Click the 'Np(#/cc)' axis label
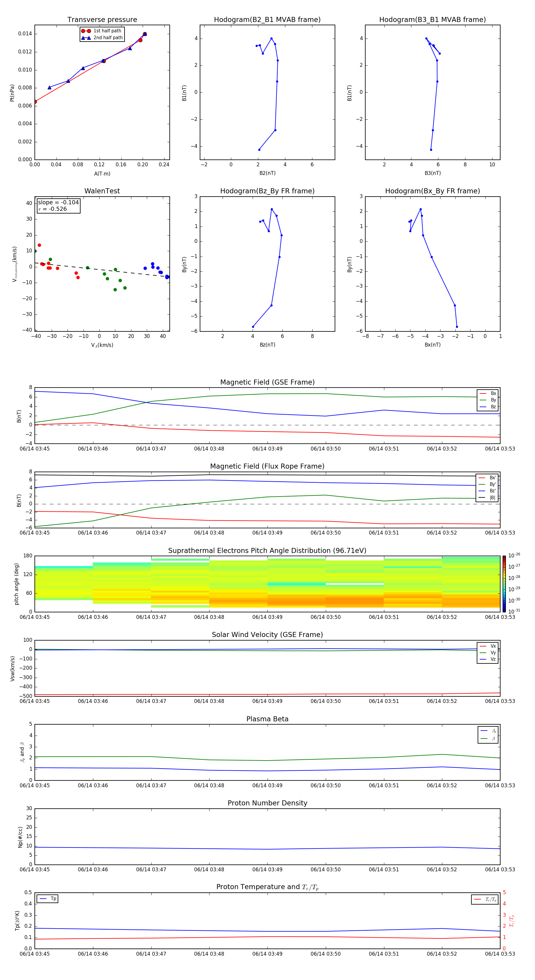This screenshot has width=535, height=980. coord(20,837)
